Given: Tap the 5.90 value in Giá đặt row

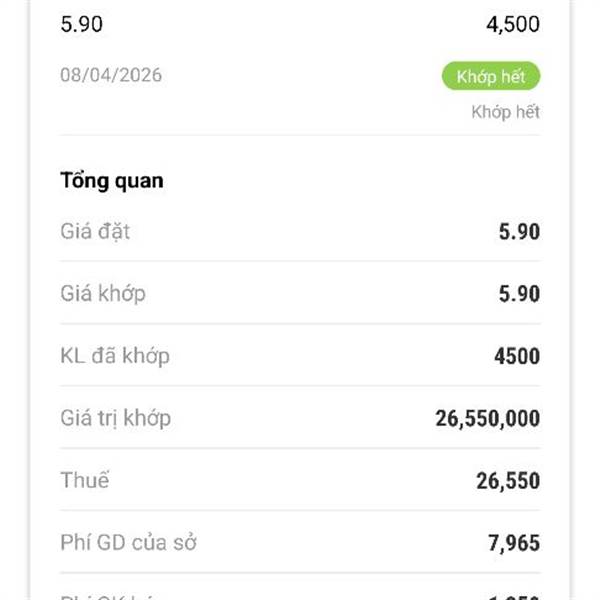Looking at the screenshot, I should click(519, 232).
